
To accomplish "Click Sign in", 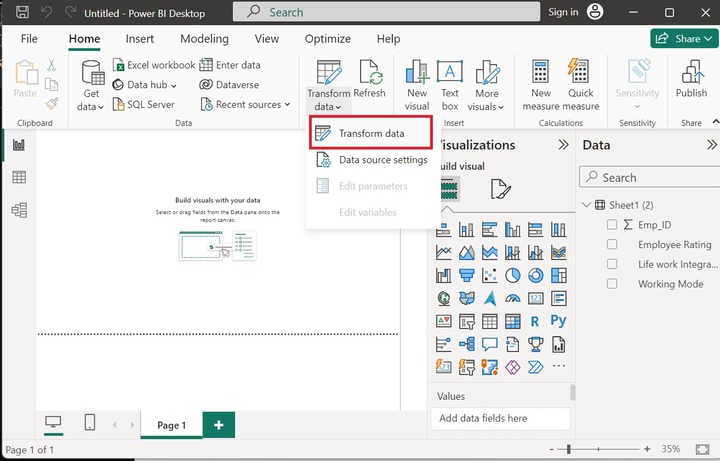I will pos(563,12).
